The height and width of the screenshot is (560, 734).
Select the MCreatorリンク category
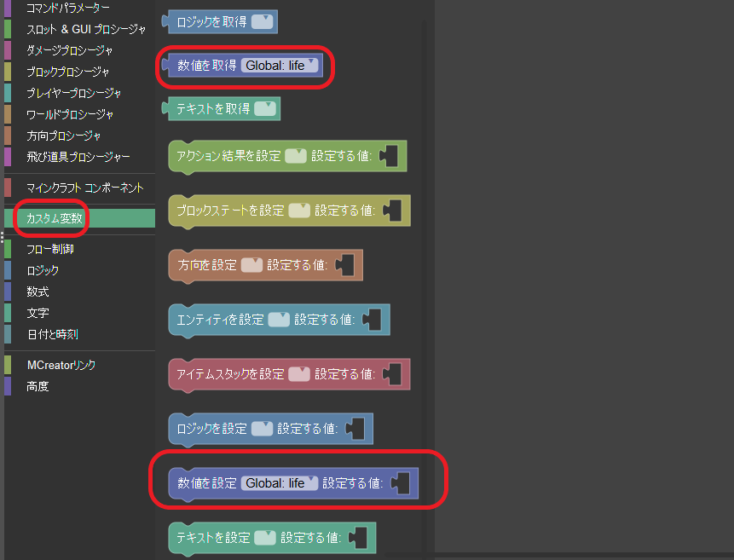point(61,365)
